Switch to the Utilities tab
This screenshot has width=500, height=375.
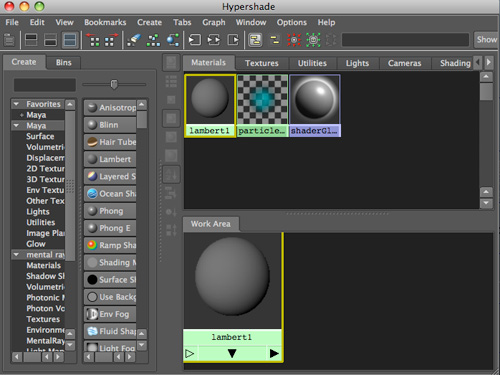(x=312, y=63)
